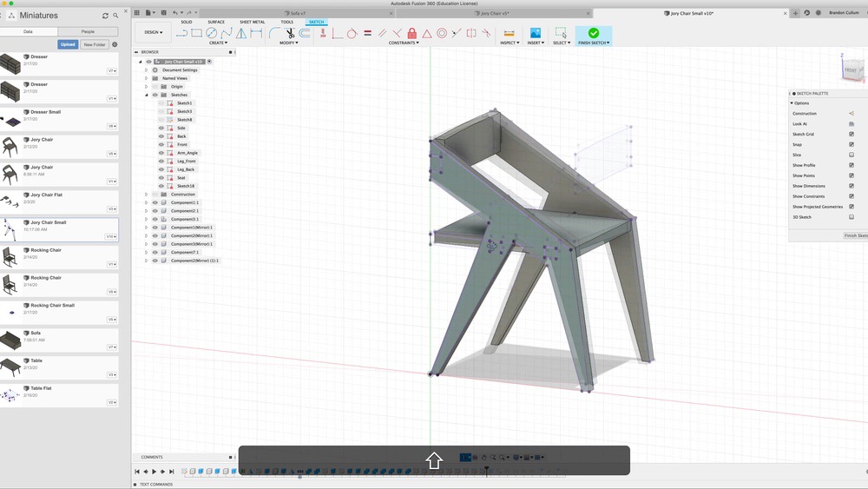Apply the Fix/Unfix lock constraint
868x489 pixels.
click(x=412, y=33)
